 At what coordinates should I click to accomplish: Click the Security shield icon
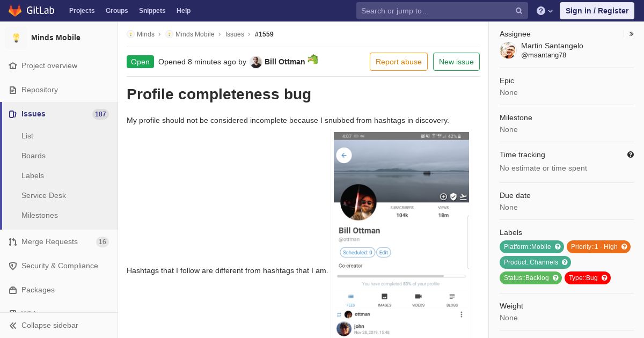(13, 266)
